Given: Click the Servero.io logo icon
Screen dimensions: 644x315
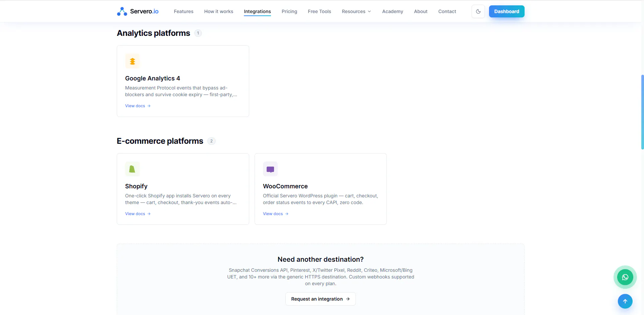Looking at the screenshot, I should [122, 11].
